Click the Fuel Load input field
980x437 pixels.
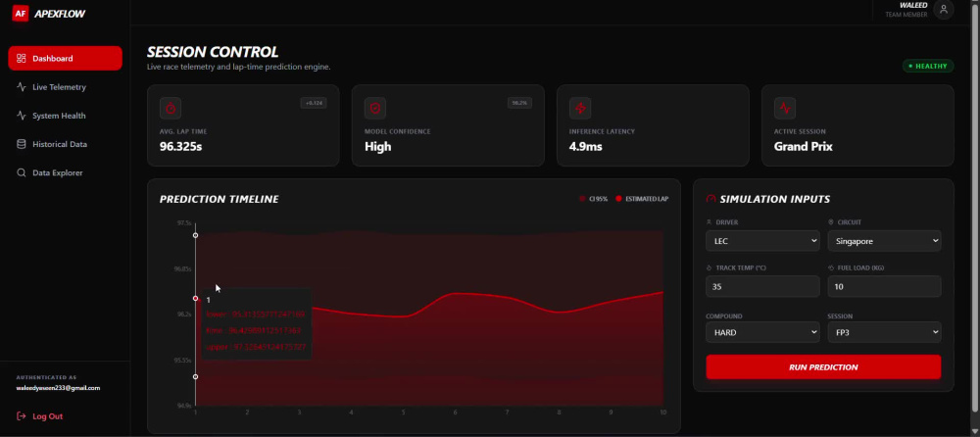[884, 286]
